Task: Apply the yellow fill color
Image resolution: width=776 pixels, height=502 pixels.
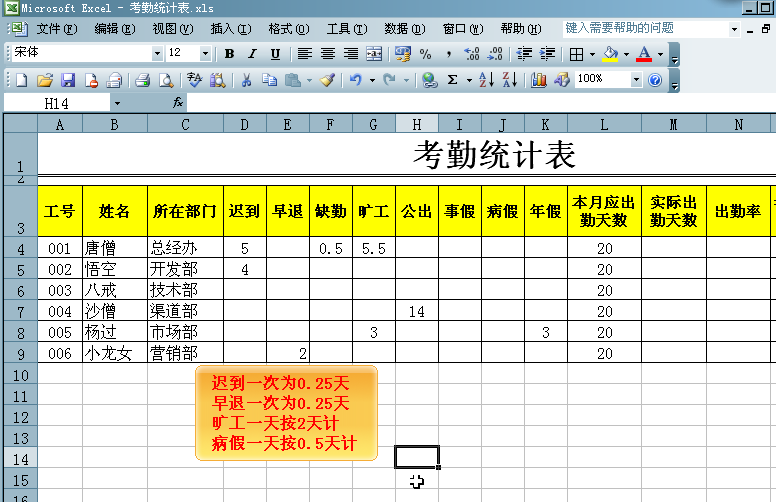Action: 611,54
